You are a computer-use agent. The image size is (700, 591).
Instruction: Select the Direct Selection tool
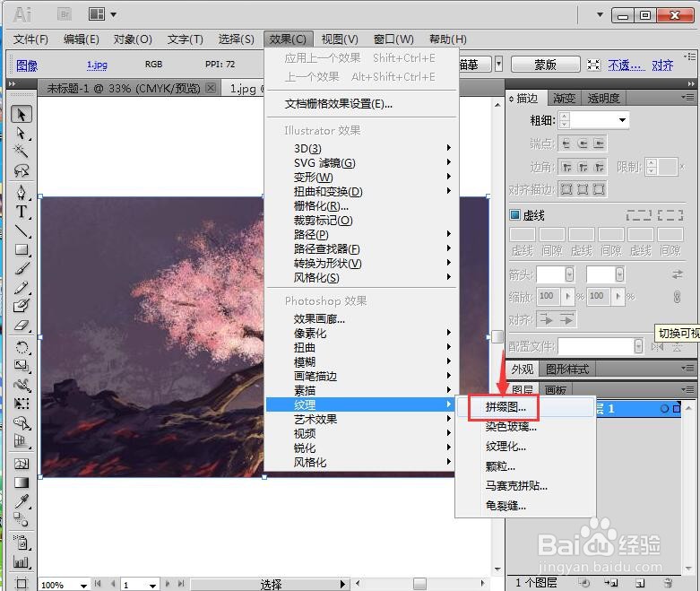click(21, 133)
